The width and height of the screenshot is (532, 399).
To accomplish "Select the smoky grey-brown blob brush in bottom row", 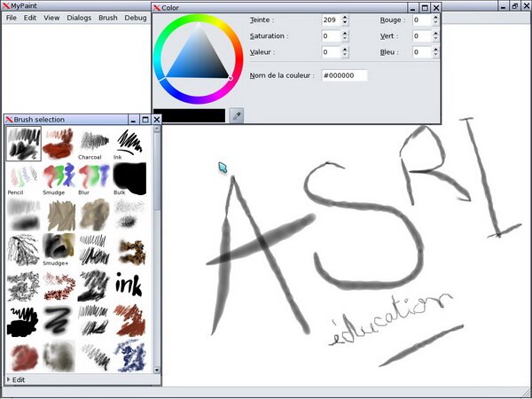I will click(59, 356).
